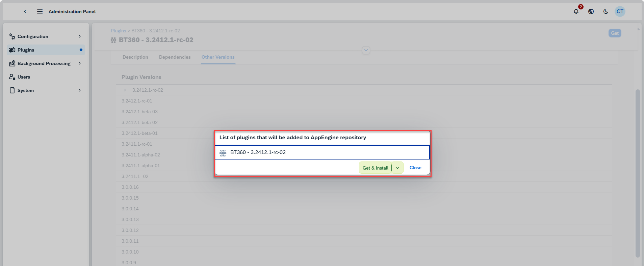644x266 pixels.
Task: Click the Plugins puzzle-piece sidebar icon
Action: tap(12, 50)
